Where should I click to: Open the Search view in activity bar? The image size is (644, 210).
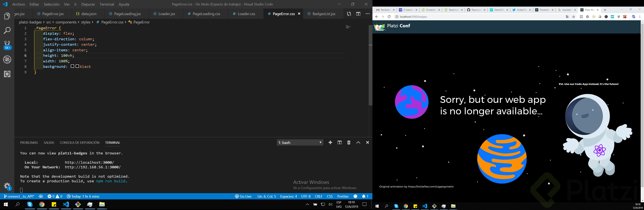click(x=7, y=30)
